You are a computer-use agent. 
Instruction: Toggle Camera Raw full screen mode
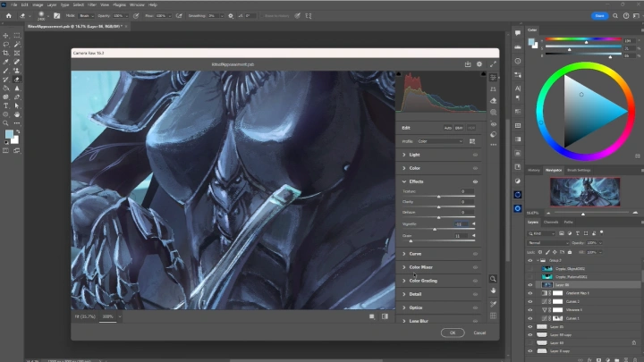[493, 64]
